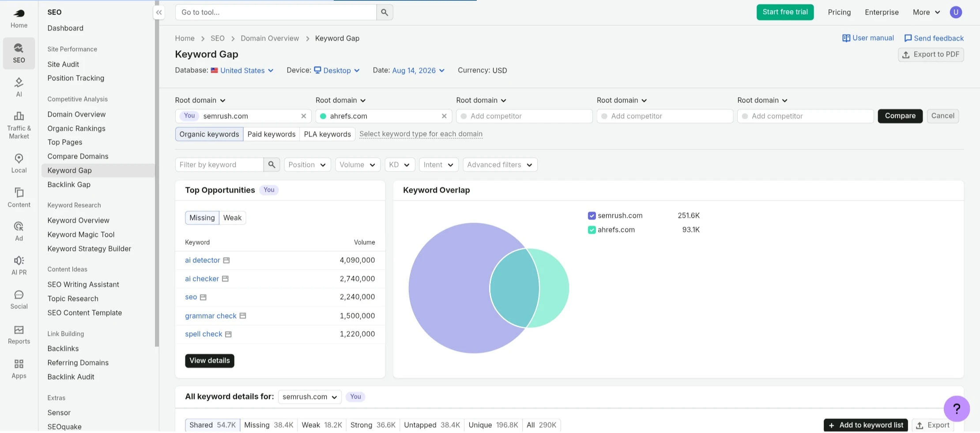Viewport: 980px width, 433px height.
Task: Open the More menu in top bar
Action: tap(926, 12)
